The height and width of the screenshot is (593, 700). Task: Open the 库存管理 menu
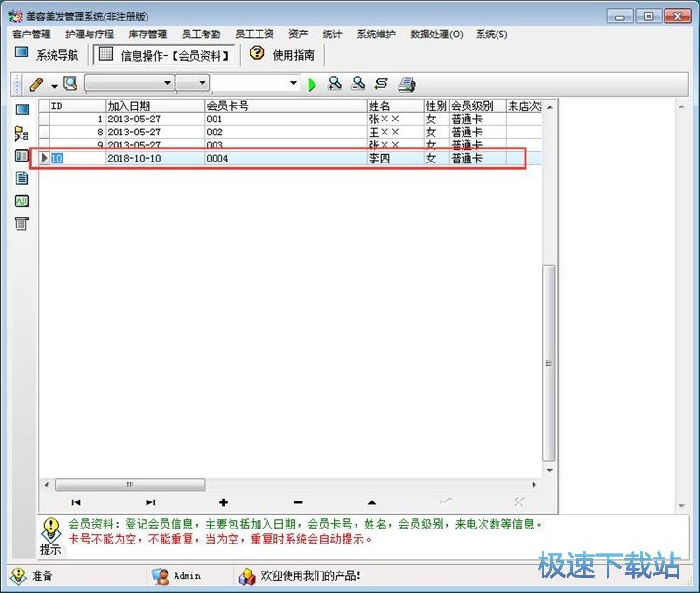(x=147, y=34)
